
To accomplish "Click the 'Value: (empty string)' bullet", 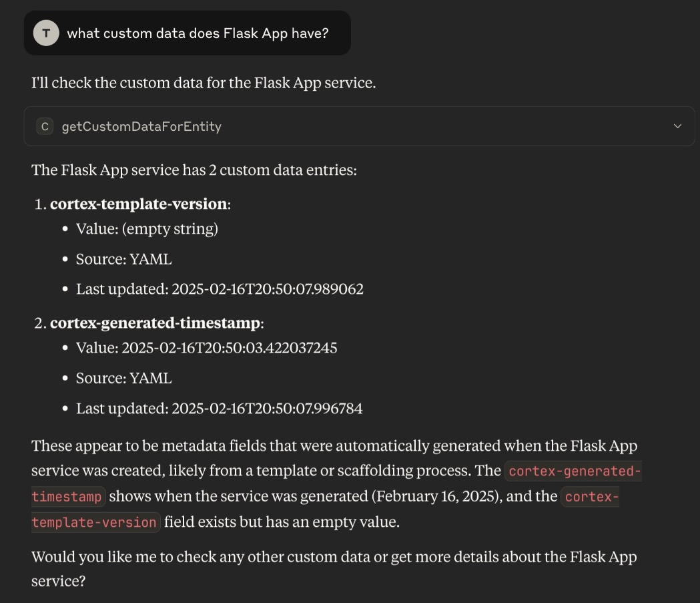I will (x=147, y=229).
